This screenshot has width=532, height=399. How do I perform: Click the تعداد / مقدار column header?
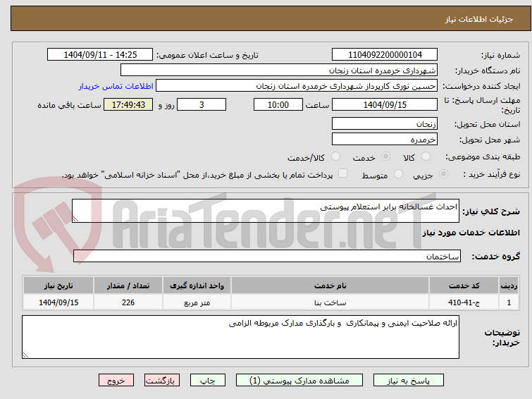click(128, 286)
